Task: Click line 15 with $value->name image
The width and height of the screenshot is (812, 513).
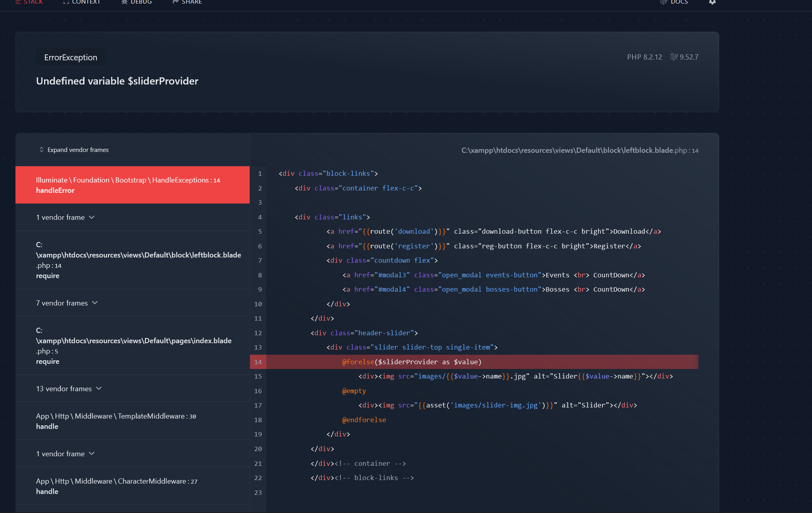Action: 516,376
